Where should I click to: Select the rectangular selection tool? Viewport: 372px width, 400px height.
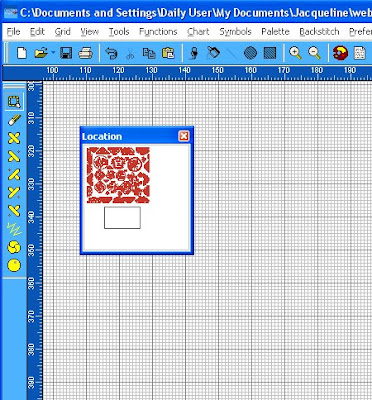(14, 102)
